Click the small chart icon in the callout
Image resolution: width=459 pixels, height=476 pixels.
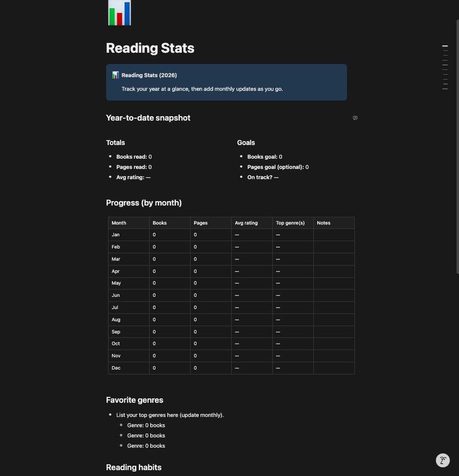115,75
